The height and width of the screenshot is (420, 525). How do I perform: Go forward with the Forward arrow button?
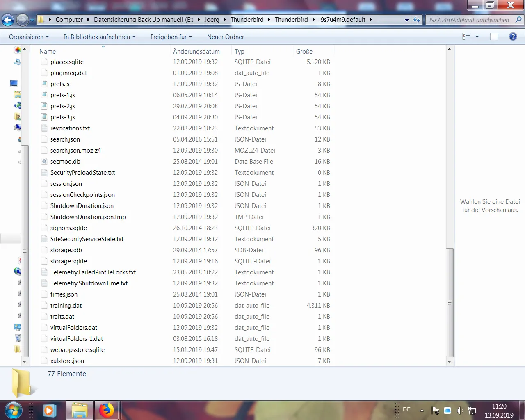pyautogui.click(x=23, y=20)
